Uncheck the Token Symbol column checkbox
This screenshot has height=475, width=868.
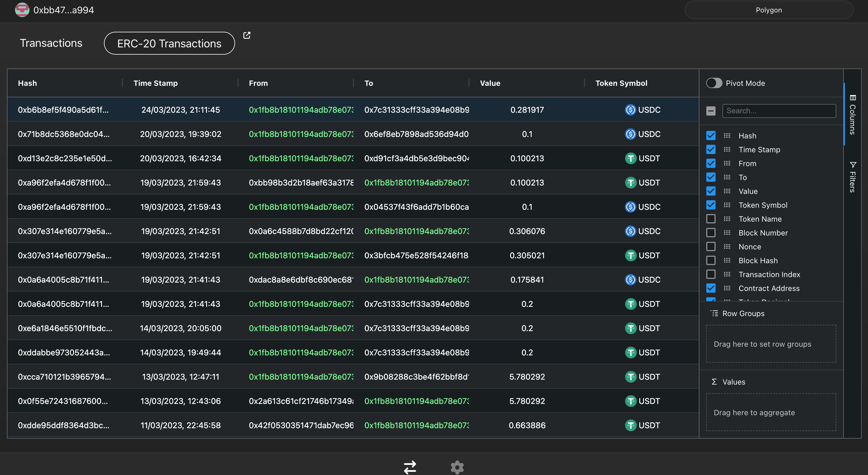711,205
